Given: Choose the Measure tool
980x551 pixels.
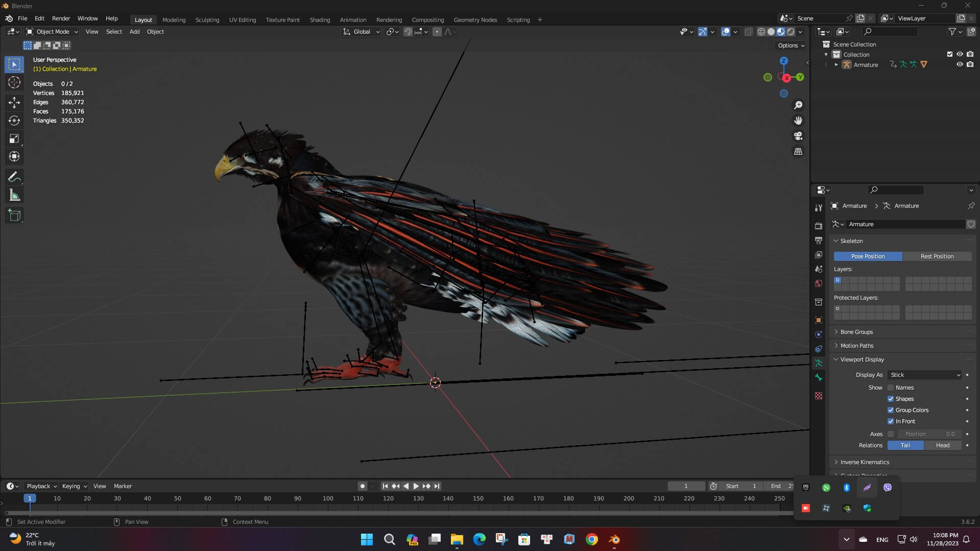Looking at the screenshot, I should tap(14, 195).
